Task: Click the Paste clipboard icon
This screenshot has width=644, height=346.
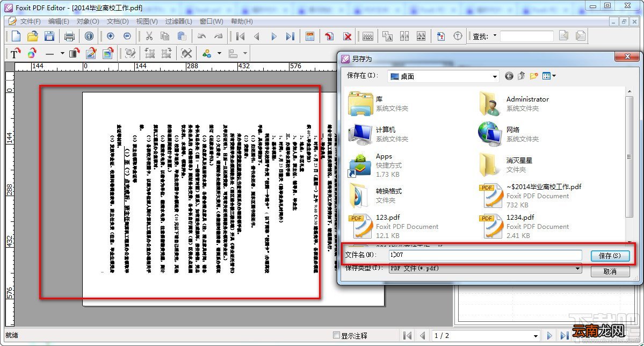Action: [x=182, y=36]
